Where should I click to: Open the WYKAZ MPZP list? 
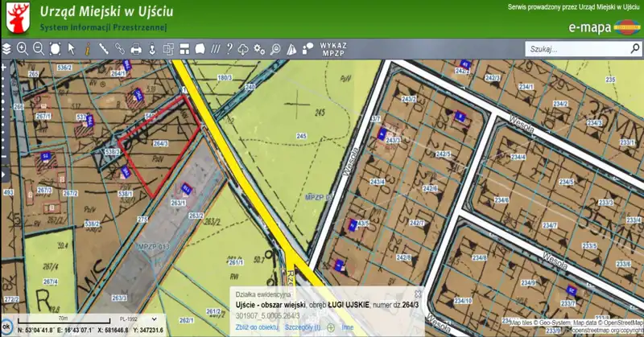tap(332, 48)
